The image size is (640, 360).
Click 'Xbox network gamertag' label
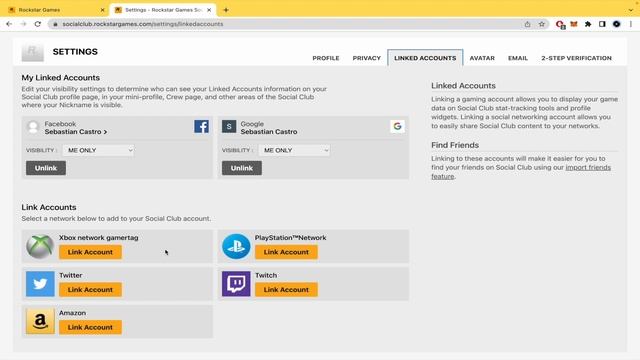(98, 238)
